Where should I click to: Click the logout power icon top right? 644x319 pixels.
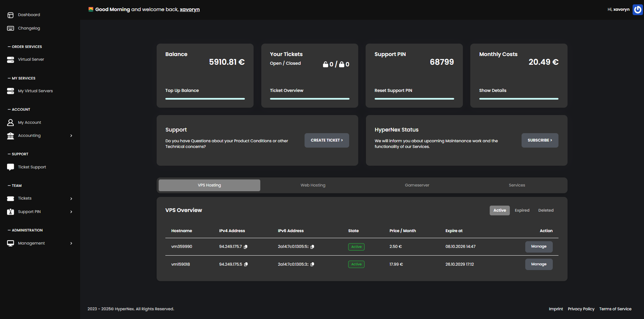638,9
